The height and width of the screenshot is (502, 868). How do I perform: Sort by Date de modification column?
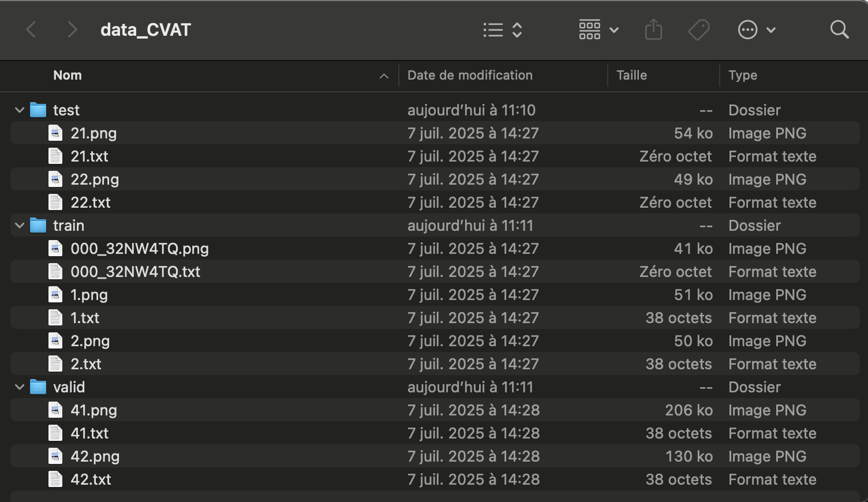pos(470,75)
